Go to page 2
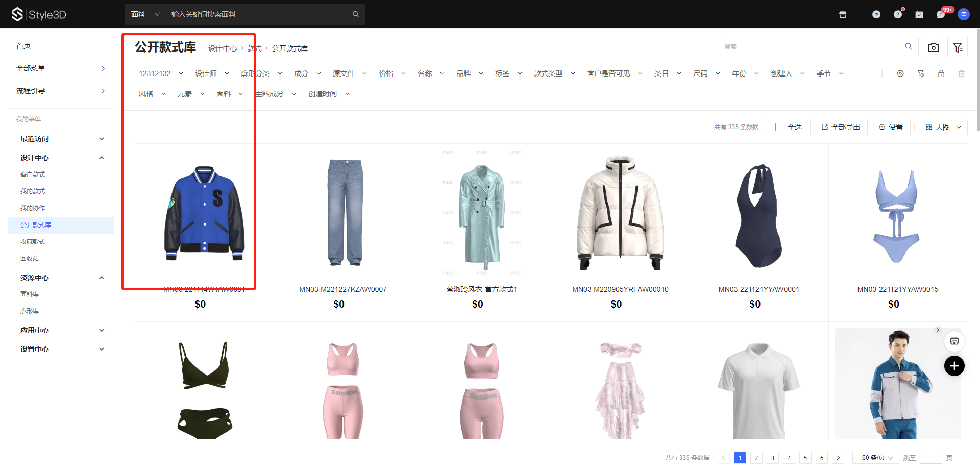The width and height of the screenshot is (980, 474). pos(756,458)
